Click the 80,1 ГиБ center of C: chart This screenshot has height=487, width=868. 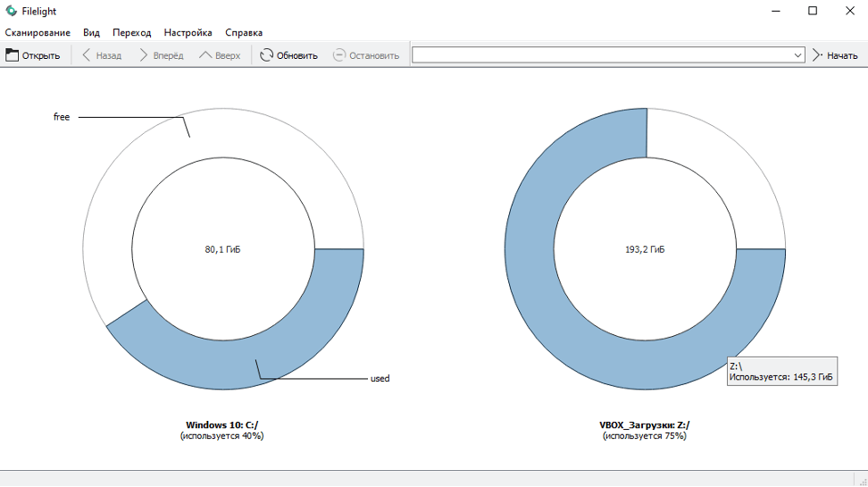(x=222, y=250)
